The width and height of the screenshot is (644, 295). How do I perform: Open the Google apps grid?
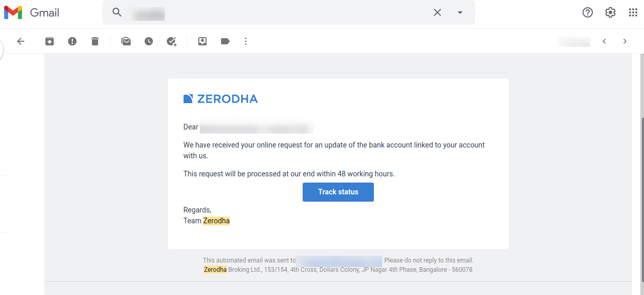(633, 12)
